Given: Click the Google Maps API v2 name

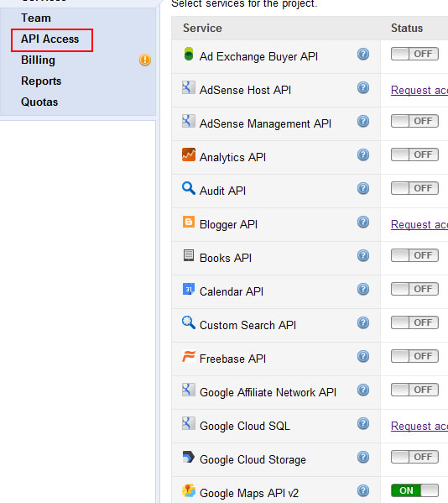Looking at the screenshot, I should pyautogui.click(x=249, y=493).
